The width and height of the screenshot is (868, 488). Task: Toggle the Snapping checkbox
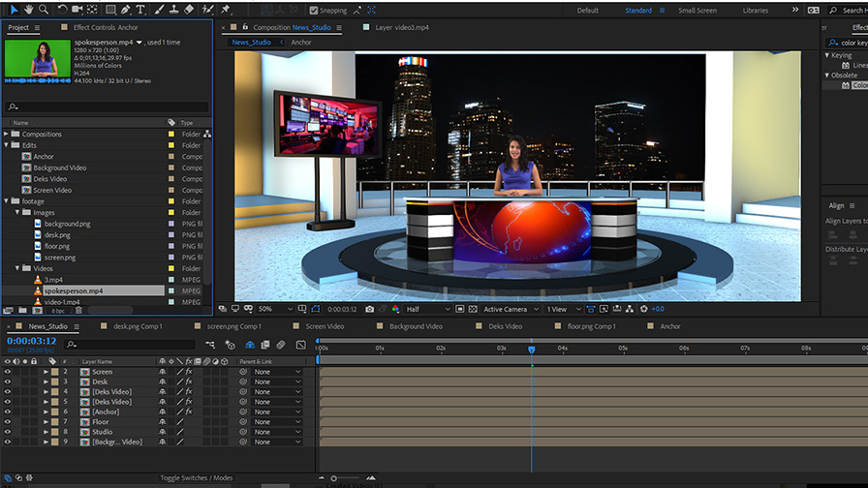(314, 10)
